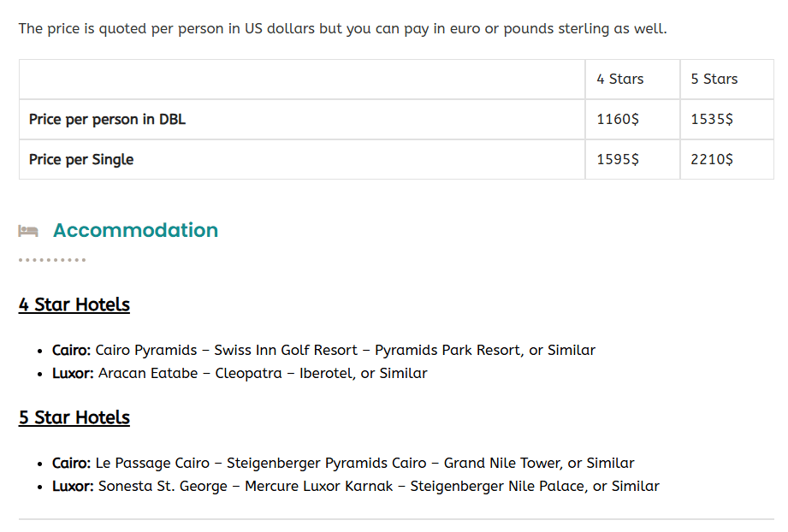
Task: Click the 5 Star Hotels heading
Action: tap(74, 417)
